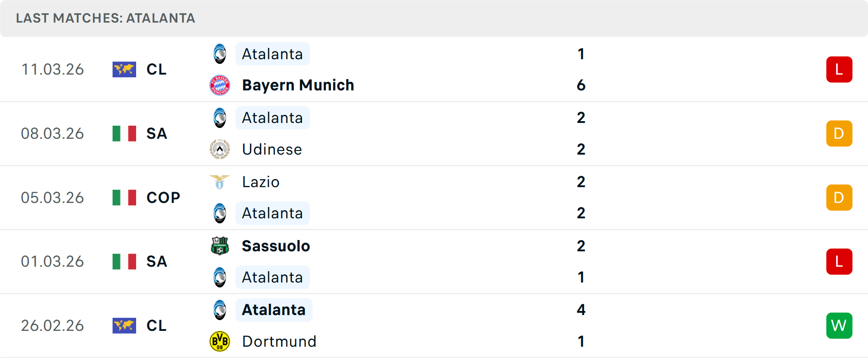
Task: Click the red L badge for Bayern match
Action: point(839,69)
